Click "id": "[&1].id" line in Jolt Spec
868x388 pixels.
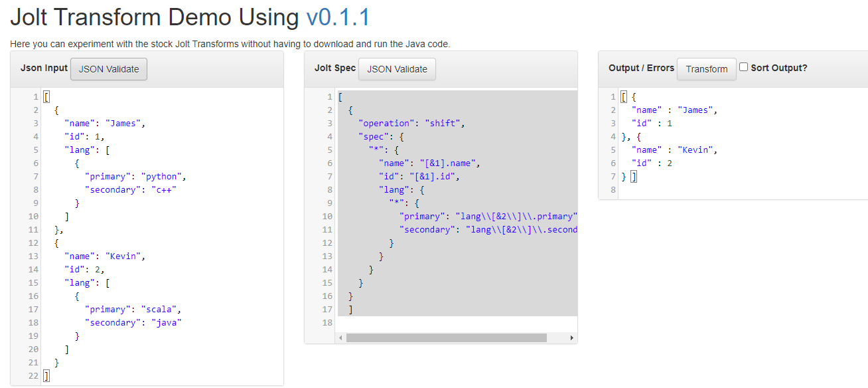pyautogui.click(x=419, y=177)
